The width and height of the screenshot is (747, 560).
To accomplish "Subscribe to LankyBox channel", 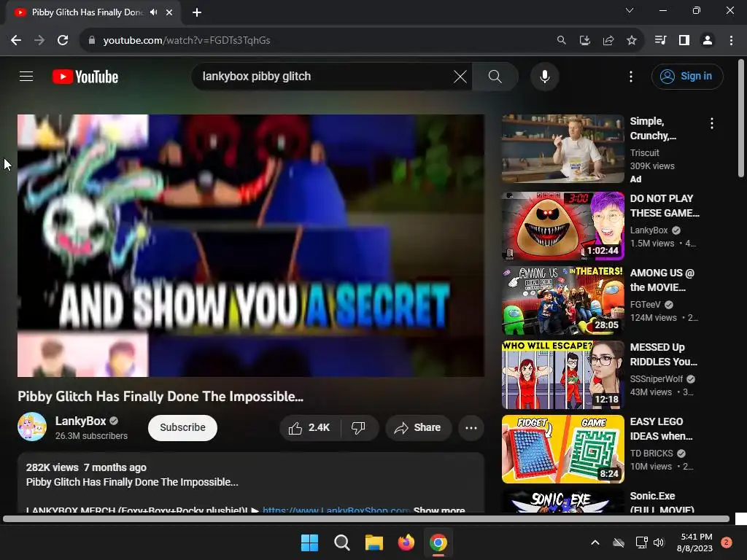I will point(182,427).
